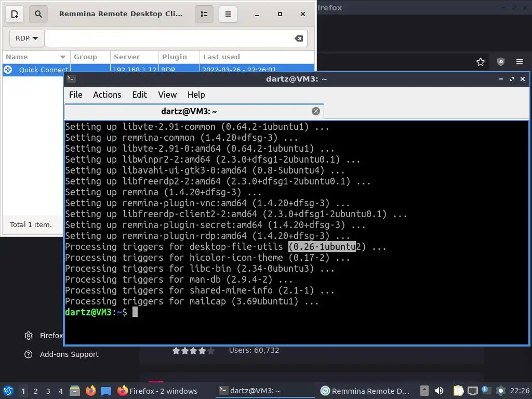Click the Server column header
Image resolution: width=532 pixels, height=399 pixels.
coord(135,57)
